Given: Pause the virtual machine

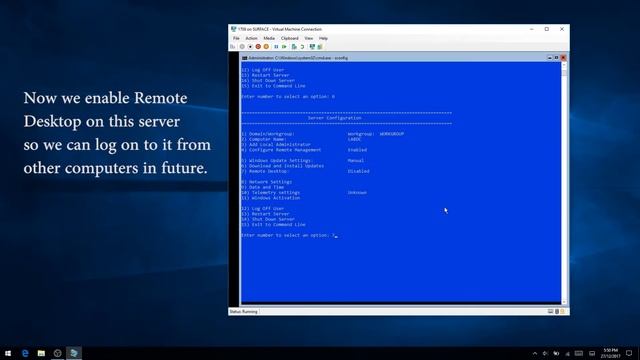Looking at the screenshot, I should coord(276,47).
